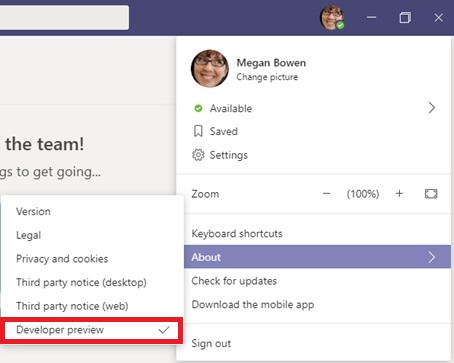This screenshot has width=454, height=363.
Task: Open the profile avatar in title bar
Action: point(332,17)
